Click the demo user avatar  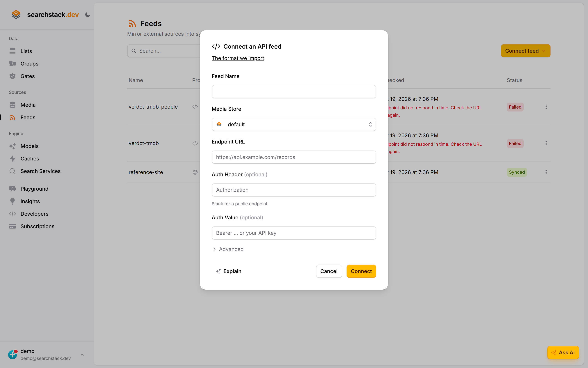(x=13, y=354)
